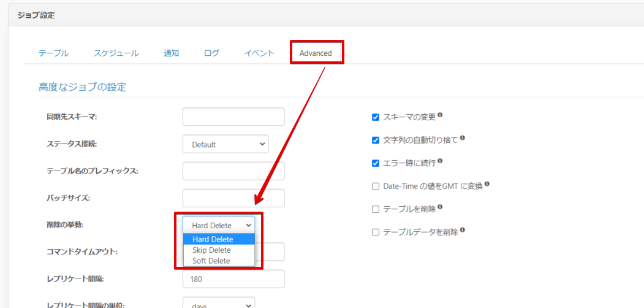Viewport: 644px width, 308px height.
Task: Click the バッチサイズ input field
Action: (x=233, y=198)
